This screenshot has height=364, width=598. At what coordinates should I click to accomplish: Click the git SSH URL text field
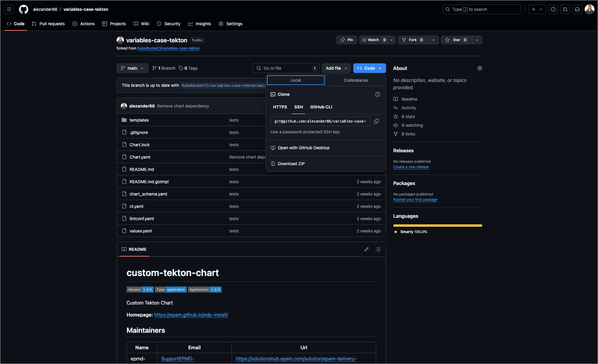[x=320, y=121]
